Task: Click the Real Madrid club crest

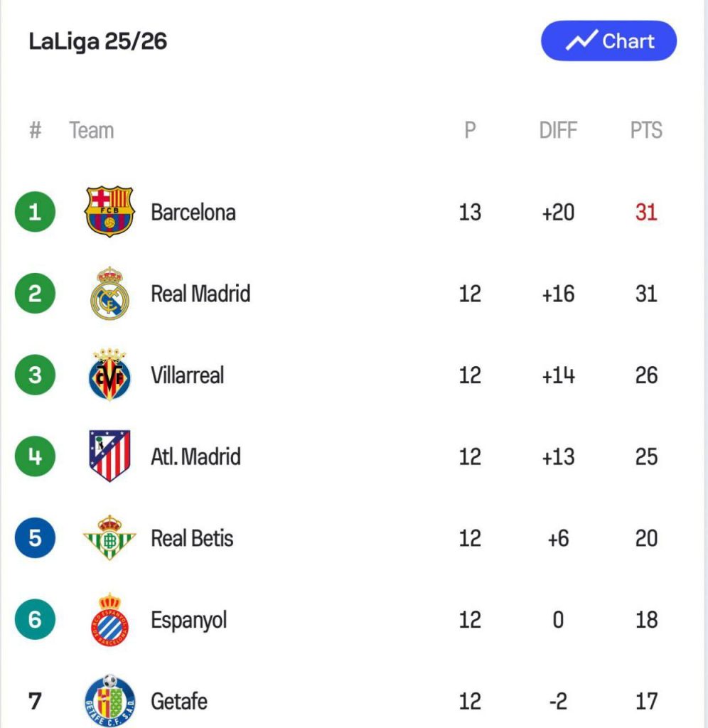Action: [x=109, y=294]
